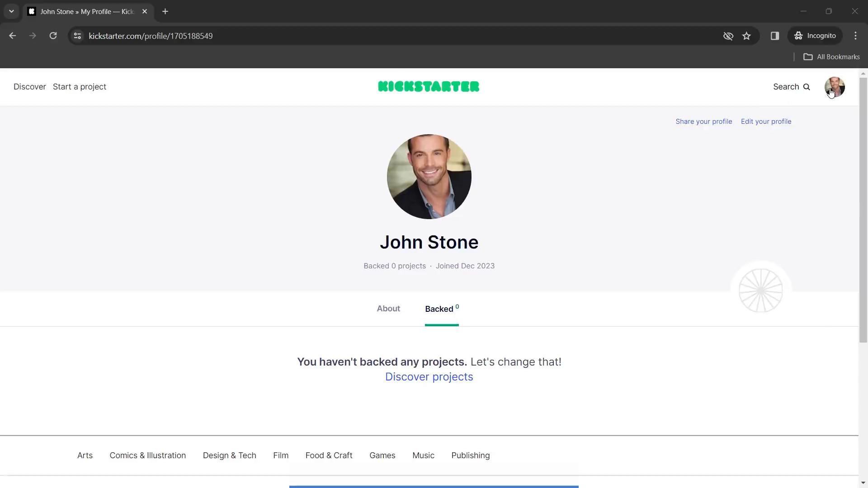Click the camera/no-video icon in address bar
Viewport: 868px width, 488px height.
[x=728, y=36]
